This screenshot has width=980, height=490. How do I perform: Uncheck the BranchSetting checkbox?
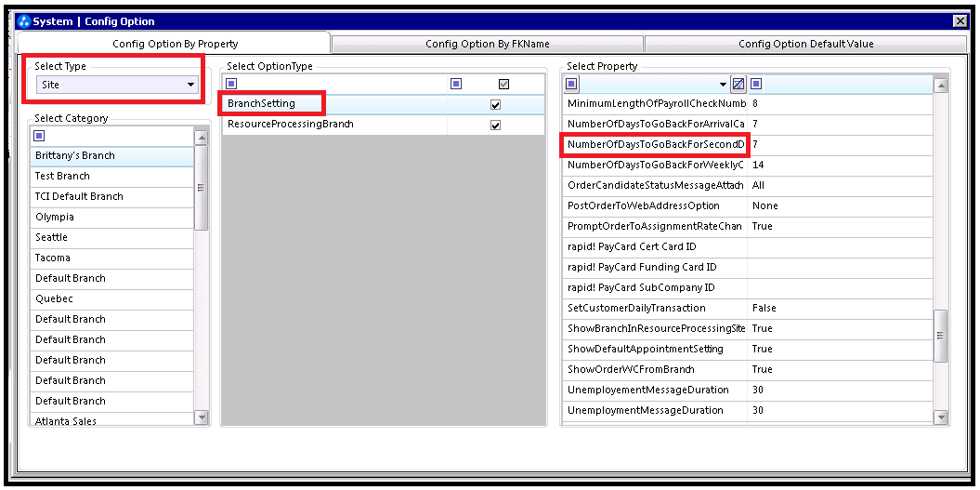pos(496,104)
